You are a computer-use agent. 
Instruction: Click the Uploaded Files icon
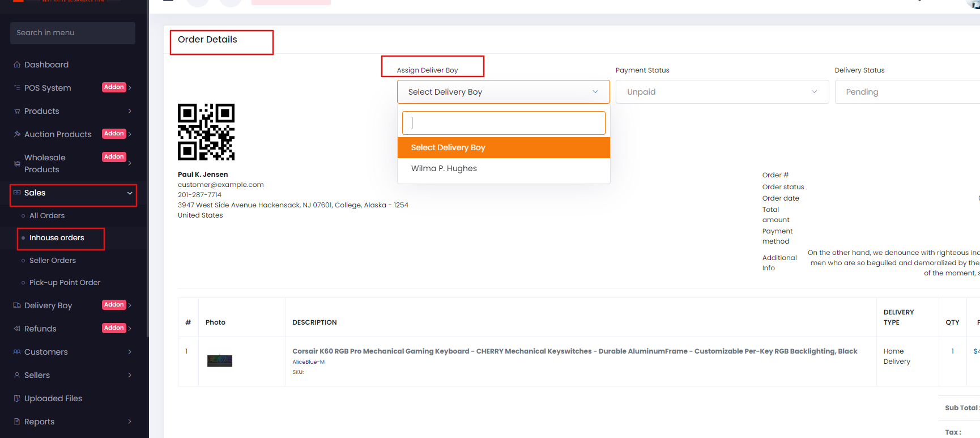[x=17, y=398]
